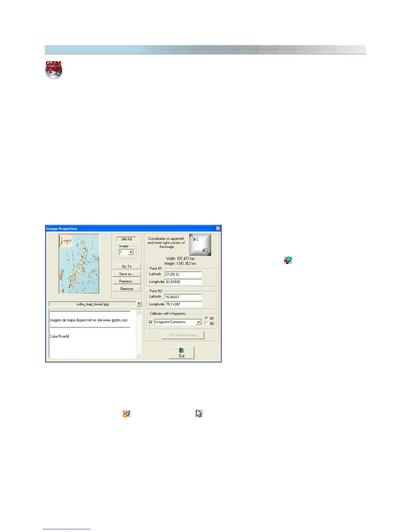Click the Point #2 Longitude field

coord(183,304)
